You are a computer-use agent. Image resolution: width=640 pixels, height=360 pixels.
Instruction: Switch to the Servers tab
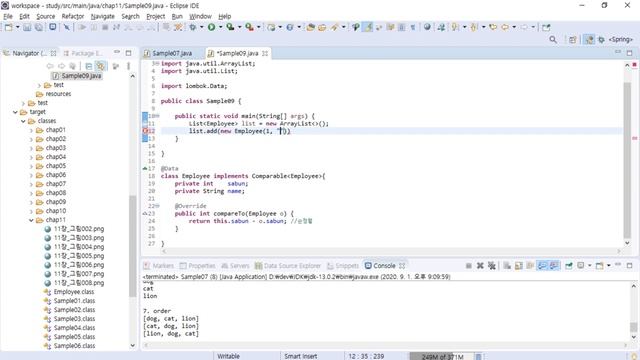point(235,266)
